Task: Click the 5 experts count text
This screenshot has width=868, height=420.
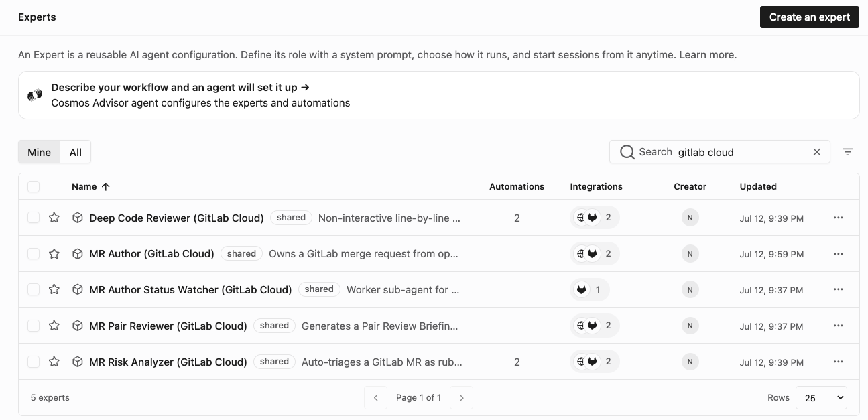Action: [x=50, y=397]
